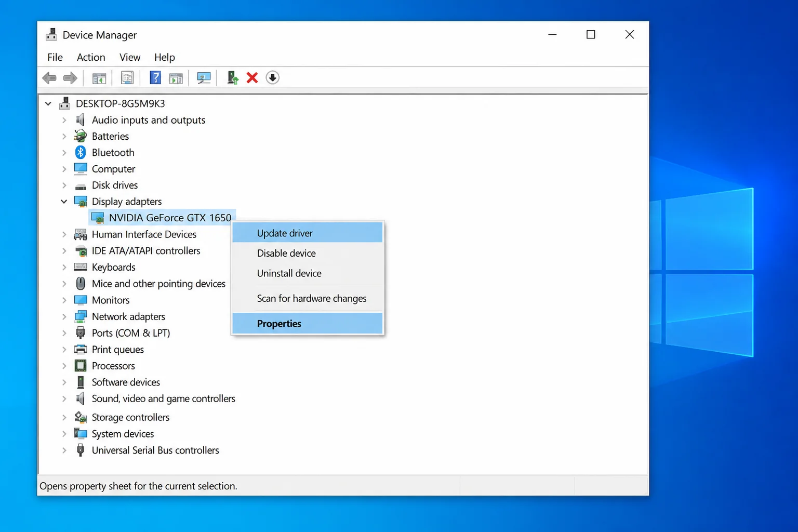Expand the Storage controllers category
The width and height of the screenshot is (798, 532).
point(64,417)
